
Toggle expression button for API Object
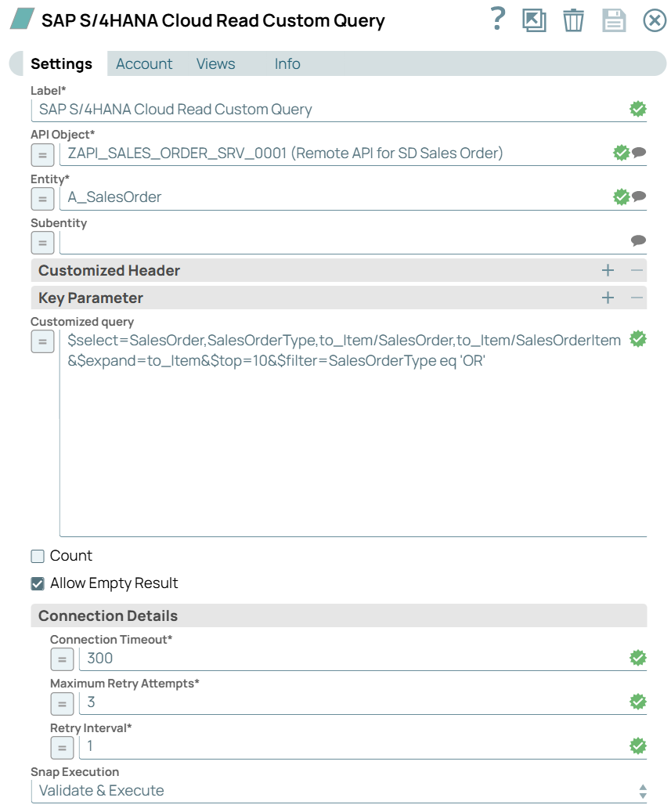[42, 155]
